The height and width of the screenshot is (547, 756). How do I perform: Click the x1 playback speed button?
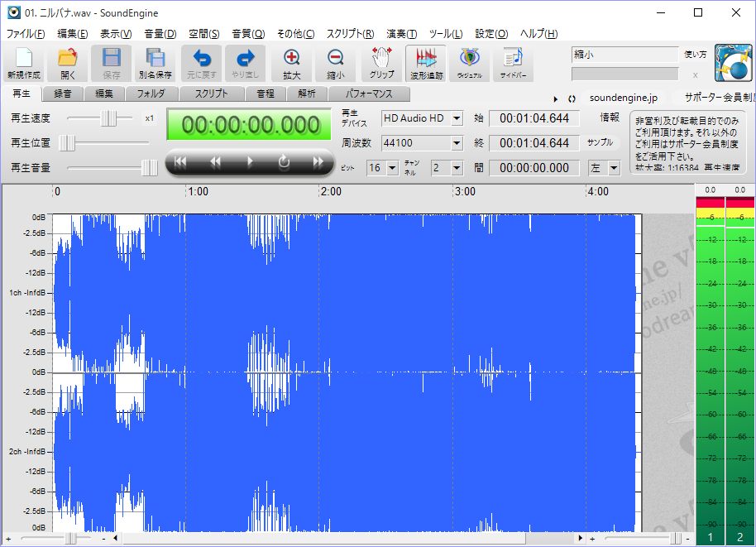tap(150, 118)
